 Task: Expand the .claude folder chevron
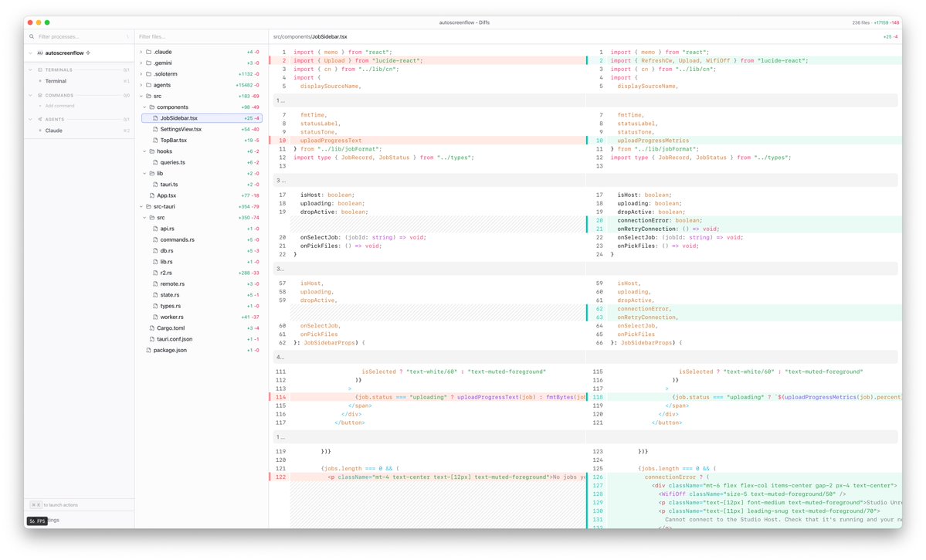click(141, 52)
